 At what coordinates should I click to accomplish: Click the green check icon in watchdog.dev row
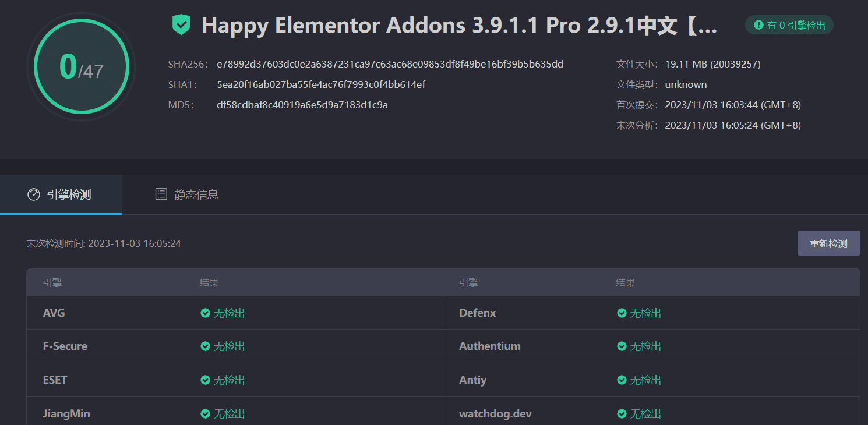(x=622, y=414)
